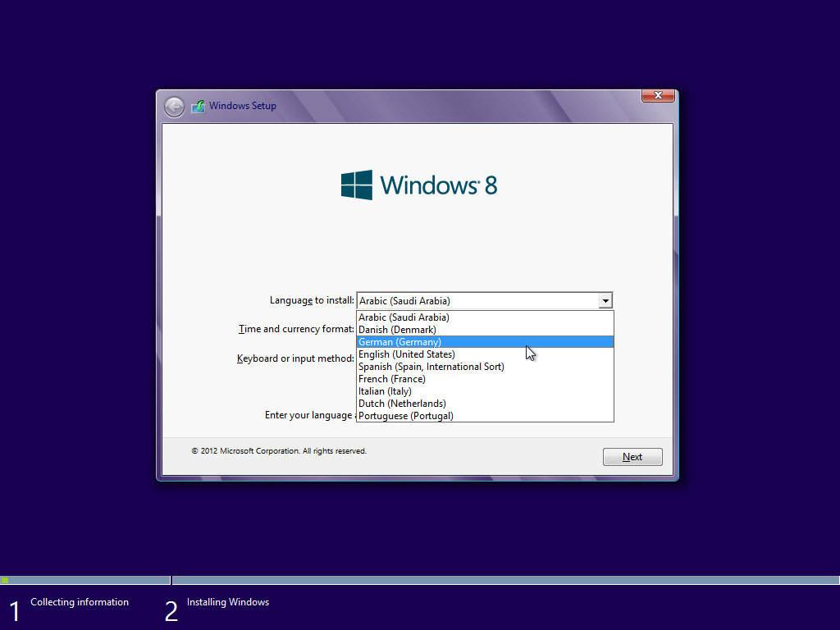Click the Microsoft copyright notice text
Image resolution: width=840 pixels, height=630 pixels.
[279, 451]
